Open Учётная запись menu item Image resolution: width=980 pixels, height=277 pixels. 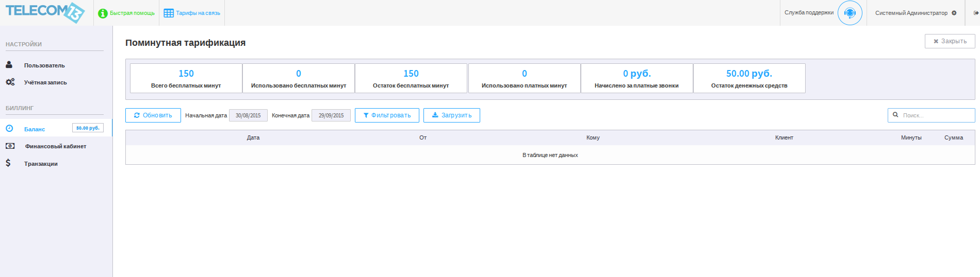tap(45, 82)
